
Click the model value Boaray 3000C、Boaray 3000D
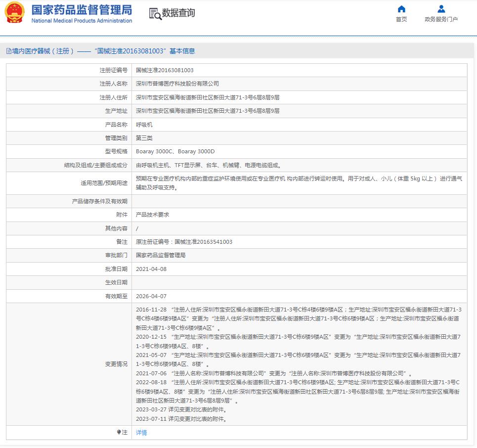(x=175, y=151)
